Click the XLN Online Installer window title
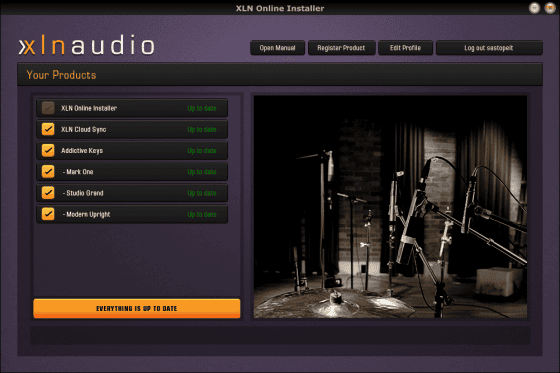The image size is (560, 373). point(280,8)
